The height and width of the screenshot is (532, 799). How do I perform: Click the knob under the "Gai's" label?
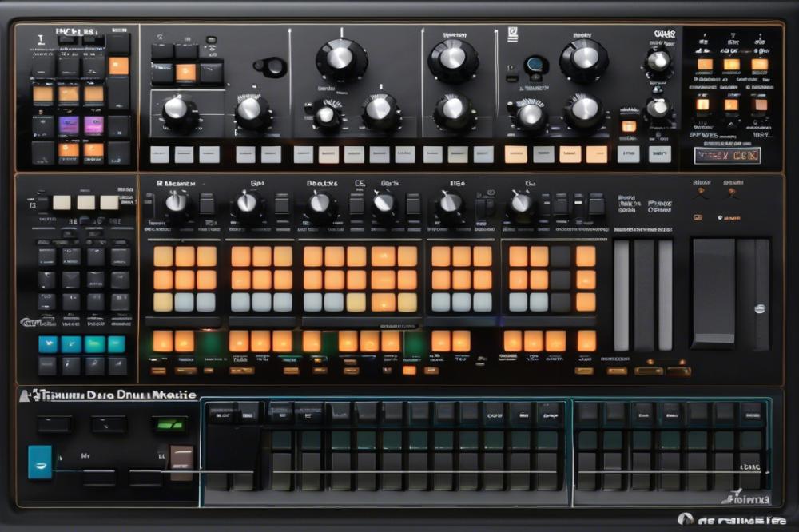pos(385,202)
